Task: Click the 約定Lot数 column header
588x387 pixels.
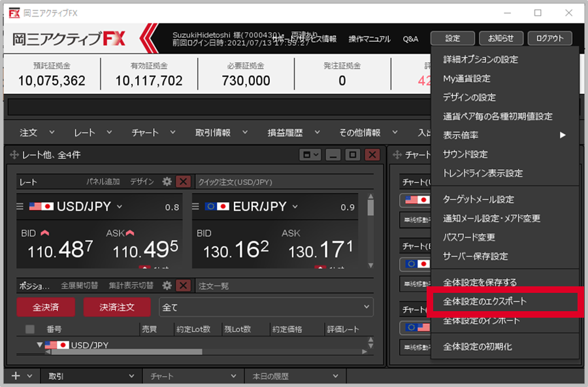Action: (193, 329)
